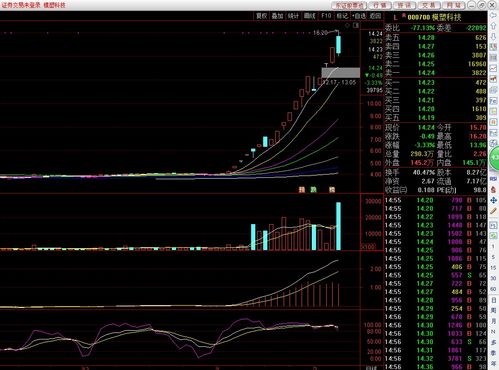499x370 pixels.
Task: Open the red candlestick chart sidebar icon
Action: point(493,79)
